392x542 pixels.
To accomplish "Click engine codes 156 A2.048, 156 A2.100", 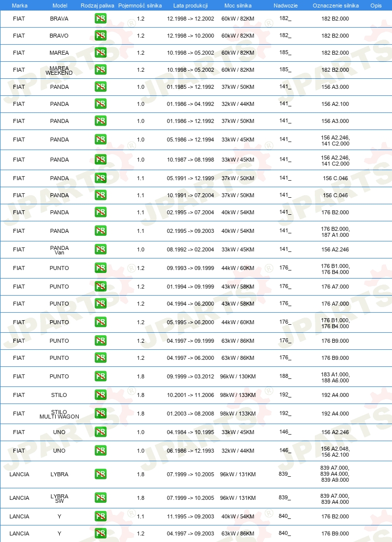I will tap(335, 452).
